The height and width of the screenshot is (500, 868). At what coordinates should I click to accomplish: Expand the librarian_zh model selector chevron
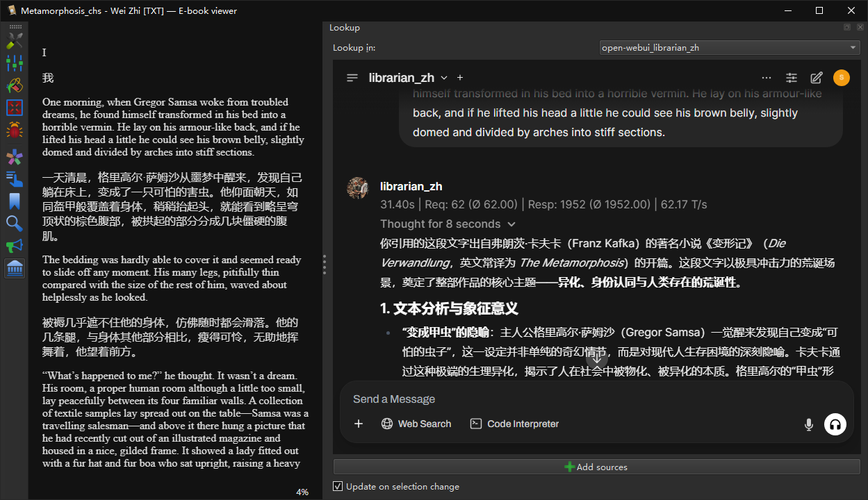444,78
